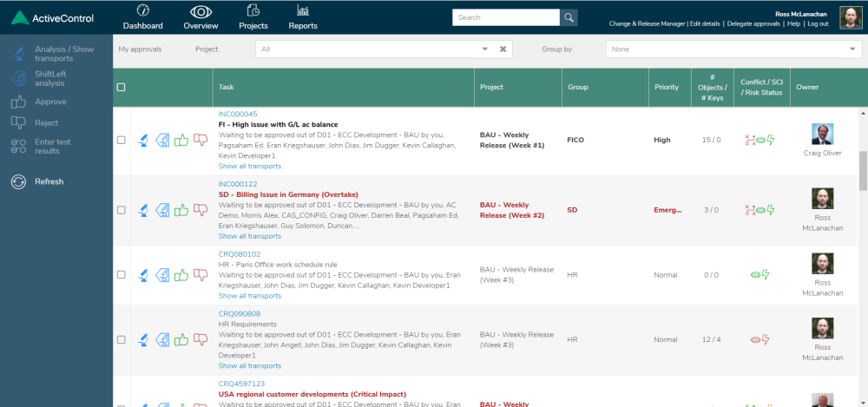The width and height of the screenshot is (868, 407).
Task: Show all transports for INC000045
Action: click(x=250, y=166)
